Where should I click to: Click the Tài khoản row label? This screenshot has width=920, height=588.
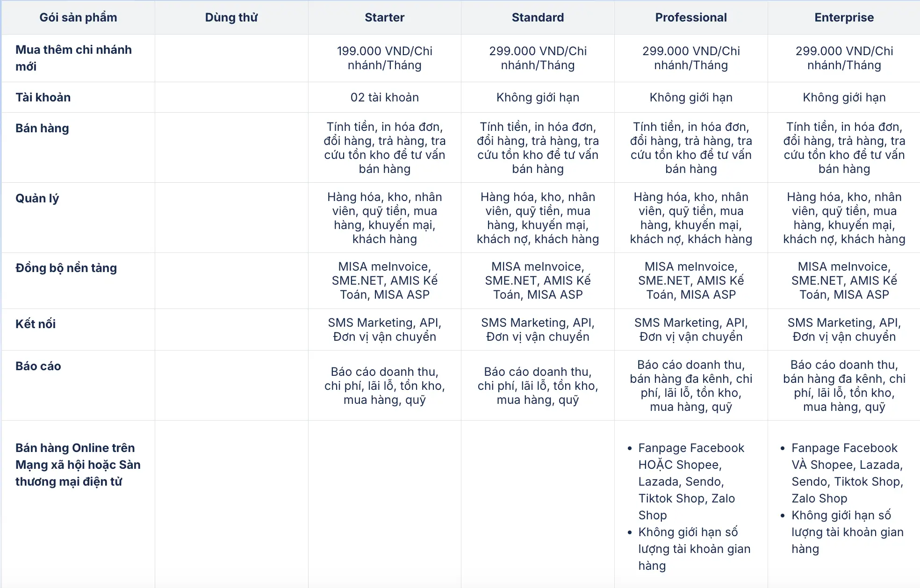(x=43, y=97)
